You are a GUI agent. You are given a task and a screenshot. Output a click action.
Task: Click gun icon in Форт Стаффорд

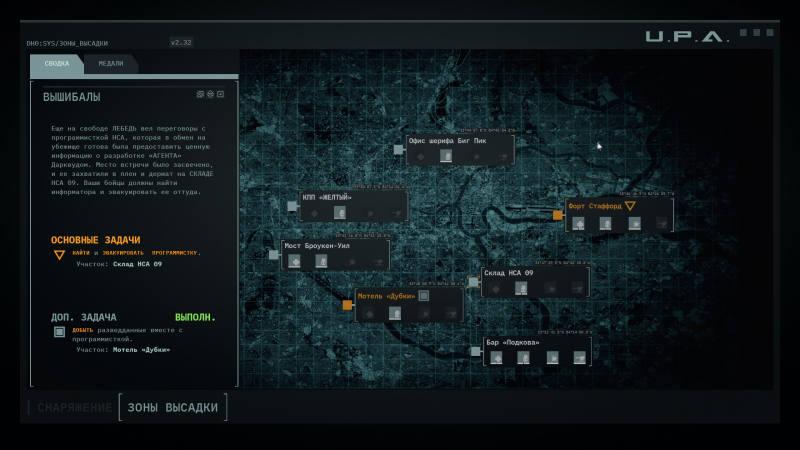662,223
